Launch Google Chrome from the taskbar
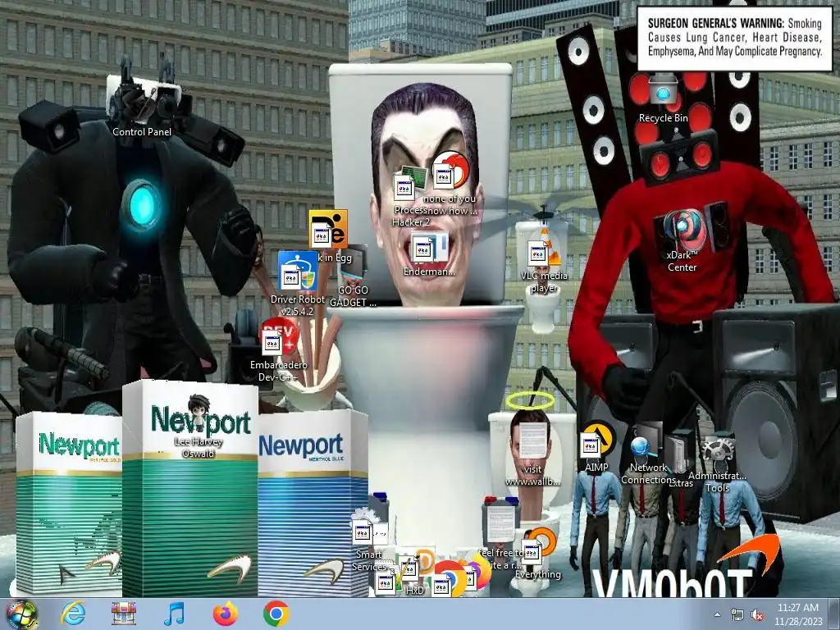Image resolution: width=840 pixels, height=630 pixels. [276, 614]
